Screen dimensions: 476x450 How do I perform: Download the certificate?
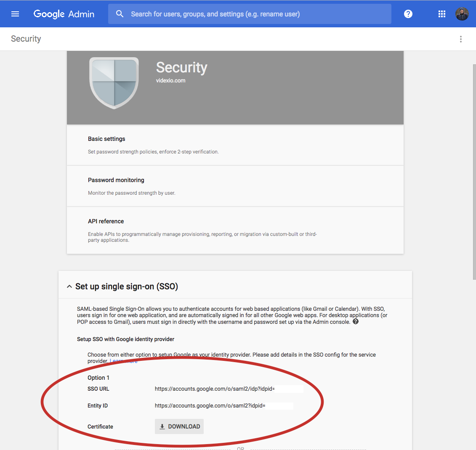[x=179, y=426]
